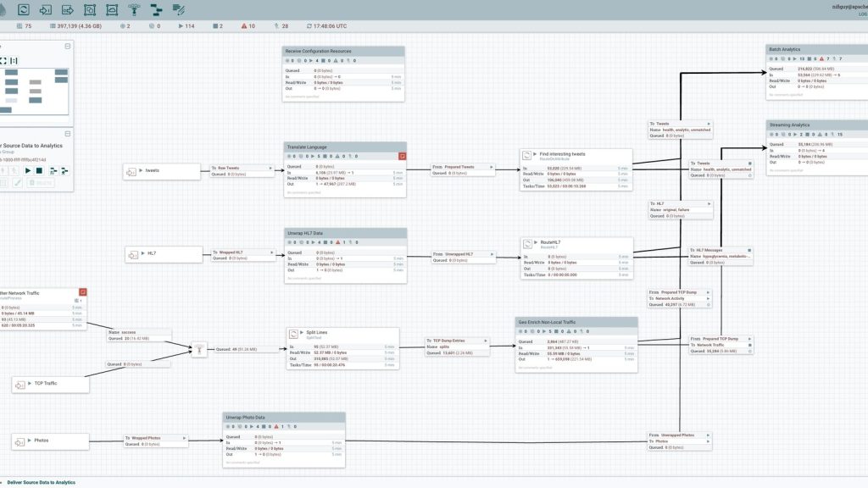Screen dimensions: 868x488
Task: Select the Unwrap Photo Data group header
Action: tap(284, 418)
